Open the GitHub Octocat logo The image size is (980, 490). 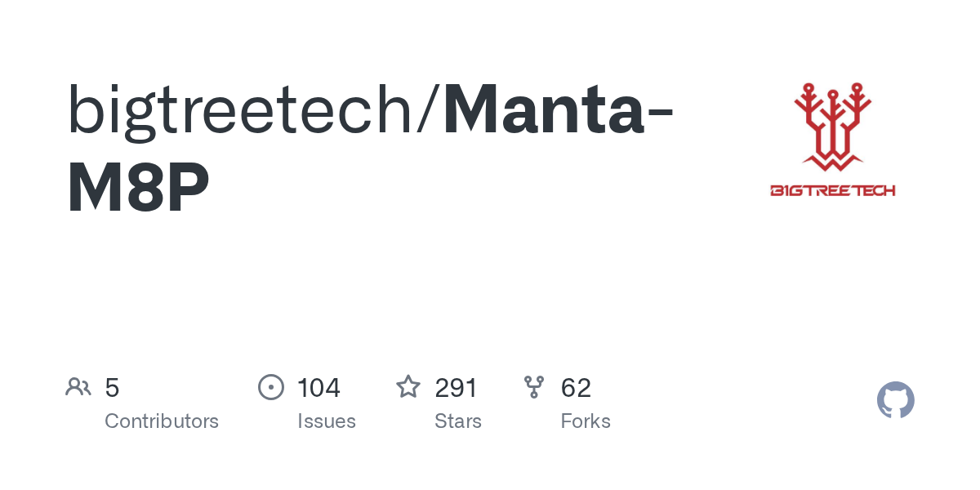pyautogui.click(x=896, y=401)
